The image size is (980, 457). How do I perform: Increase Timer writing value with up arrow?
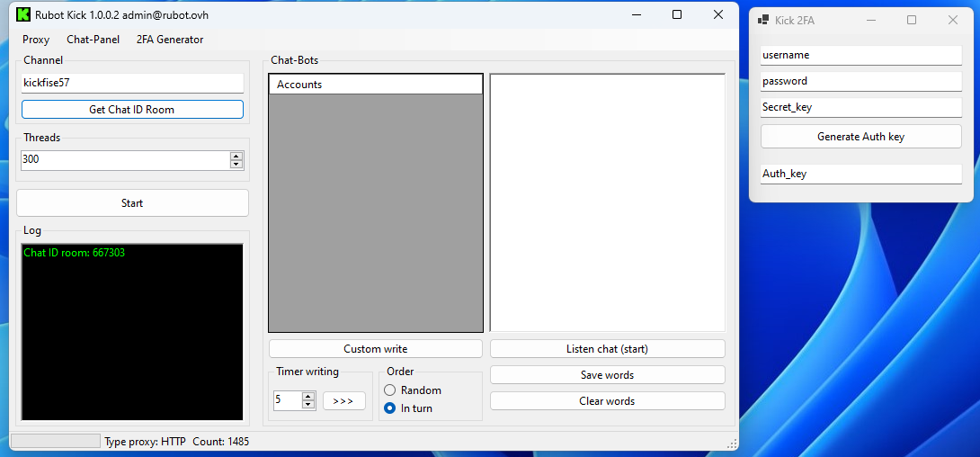pyautogui.click(x=308, y=396)
